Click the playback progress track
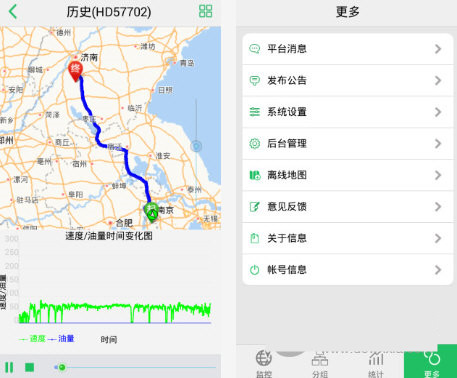457x378 pixels. coord(135,367)
